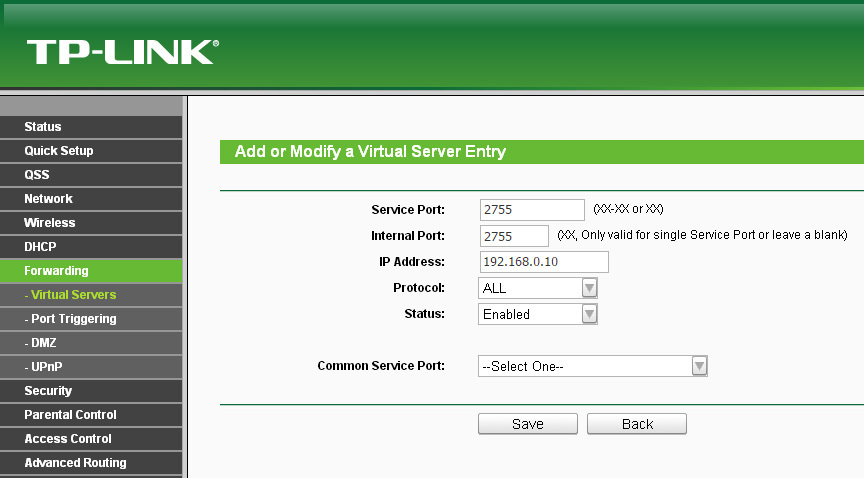Open the Protocol dropdown
Screen dimensions: 864x478
point(538,288)
